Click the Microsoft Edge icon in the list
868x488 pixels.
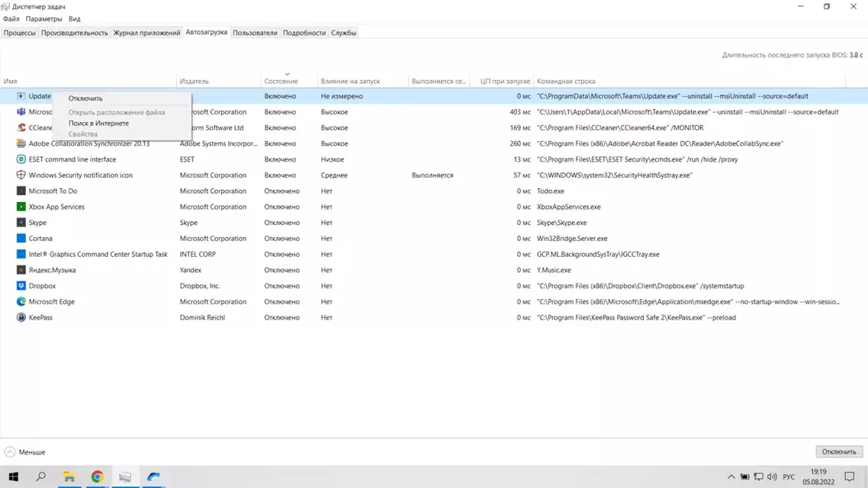coord(21,301)
